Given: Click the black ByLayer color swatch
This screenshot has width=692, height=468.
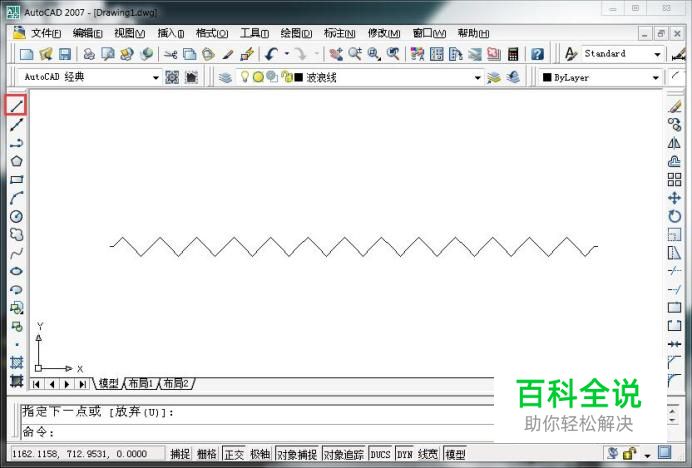Looking at the screenshot, I should [x=547, y=77].
